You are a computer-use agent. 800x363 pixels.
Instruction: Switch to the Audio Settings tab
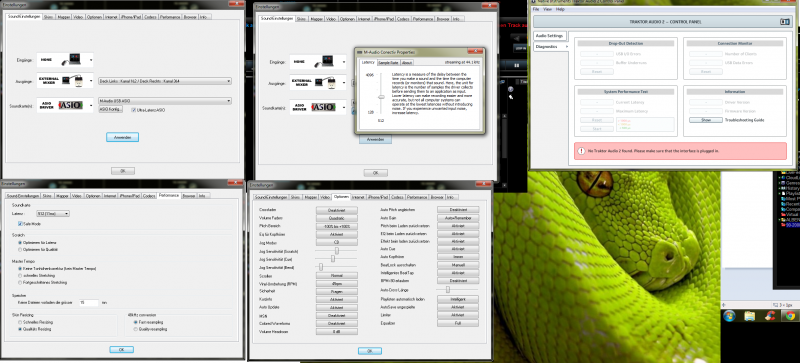[550, 36]
